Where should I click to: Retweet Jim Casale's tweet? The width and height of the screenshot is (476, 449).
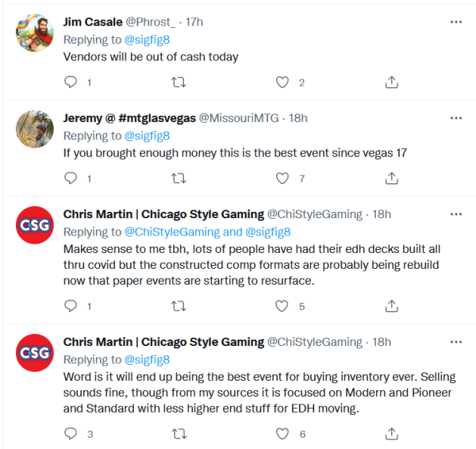179,82
